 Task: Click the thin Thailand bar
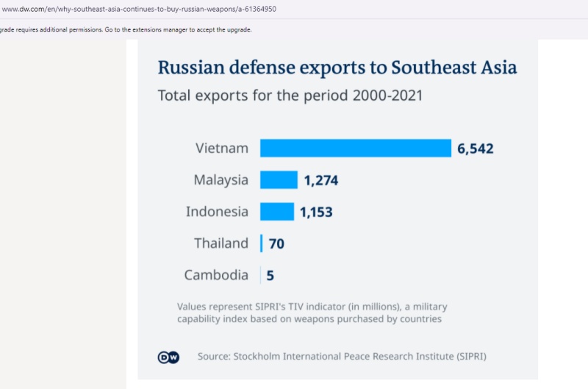tap(261, 243)
